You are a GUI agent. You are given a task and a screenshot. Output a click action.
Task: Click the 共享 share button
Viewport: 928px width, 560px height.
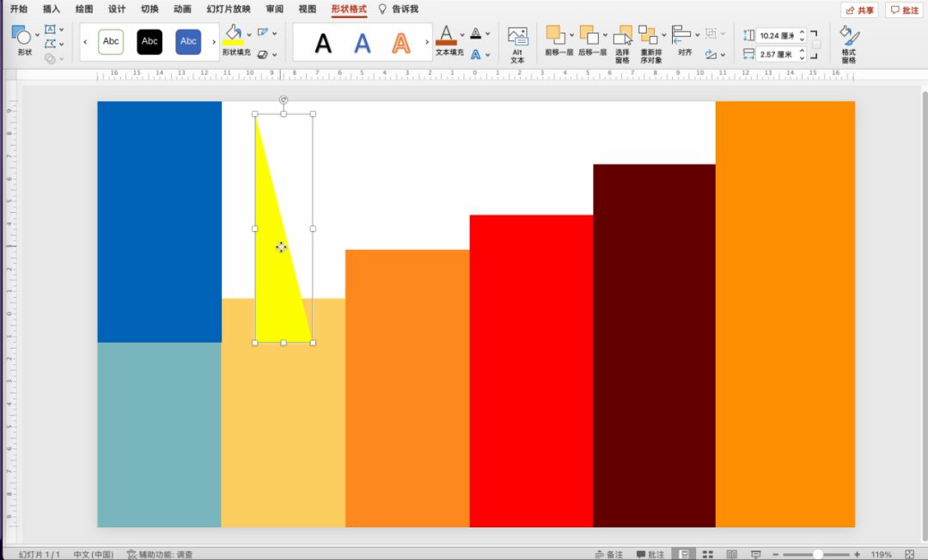coord(859,10)
